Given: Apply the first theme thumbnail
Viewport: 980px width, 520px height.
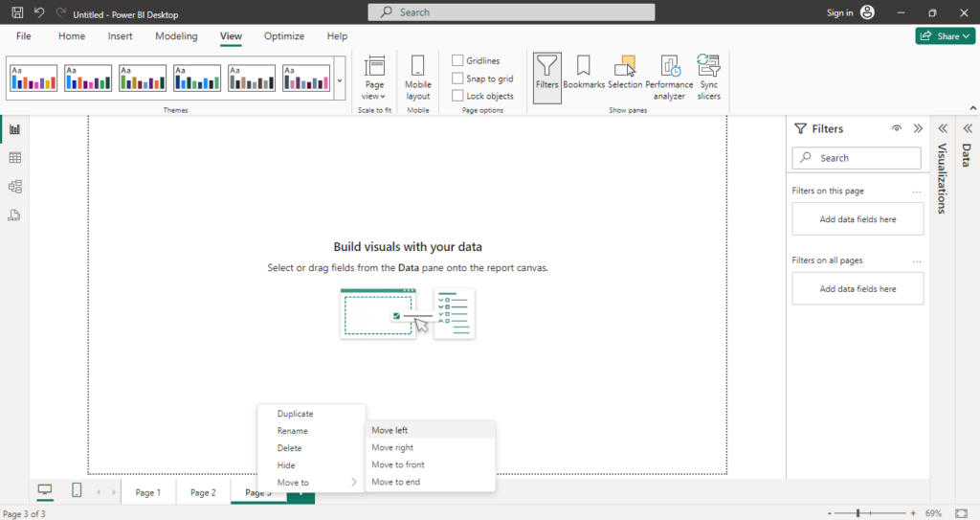Looking at the screenshot, I should tap(33, 79).
